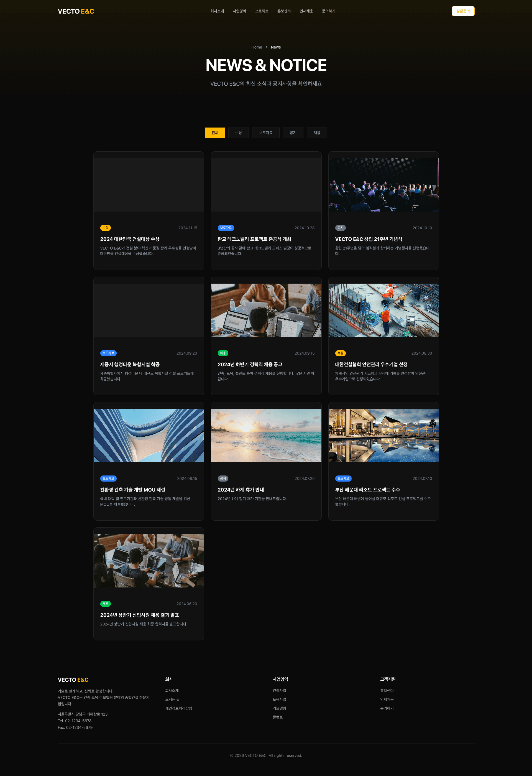Viewport: 532px width, 776px height.
Task: Open the 회사소개 menu item
Action: (217, 11)
